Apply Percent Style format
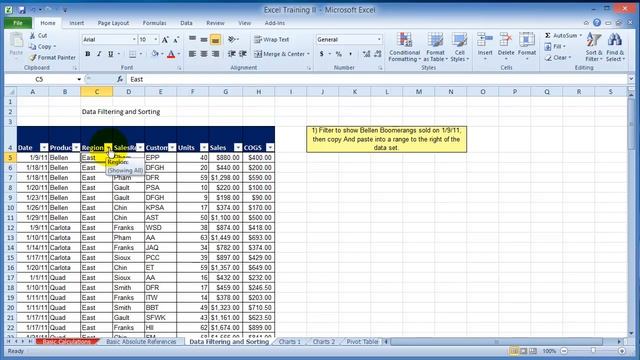The height and width of the screenshot is (360, 640). point(338,54)
